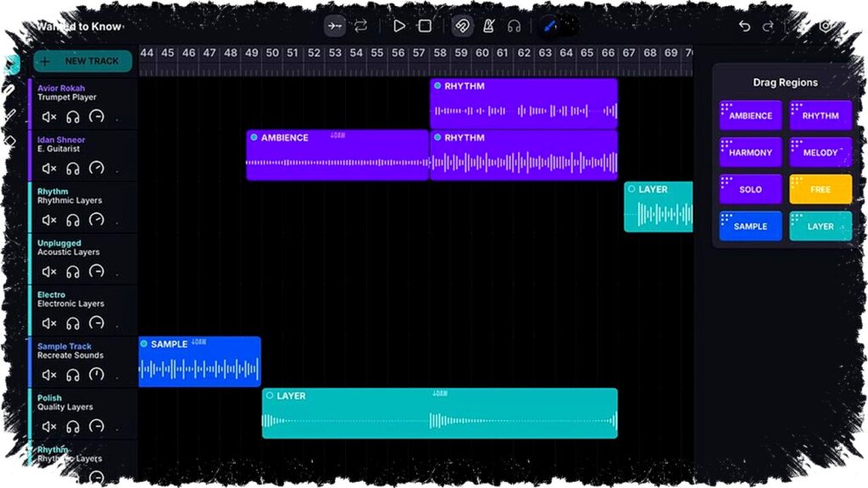This screenshot has height=488, width=868.
Task: Solo the Rhythmic Layers track with headphones
Action: click(73, 220)
